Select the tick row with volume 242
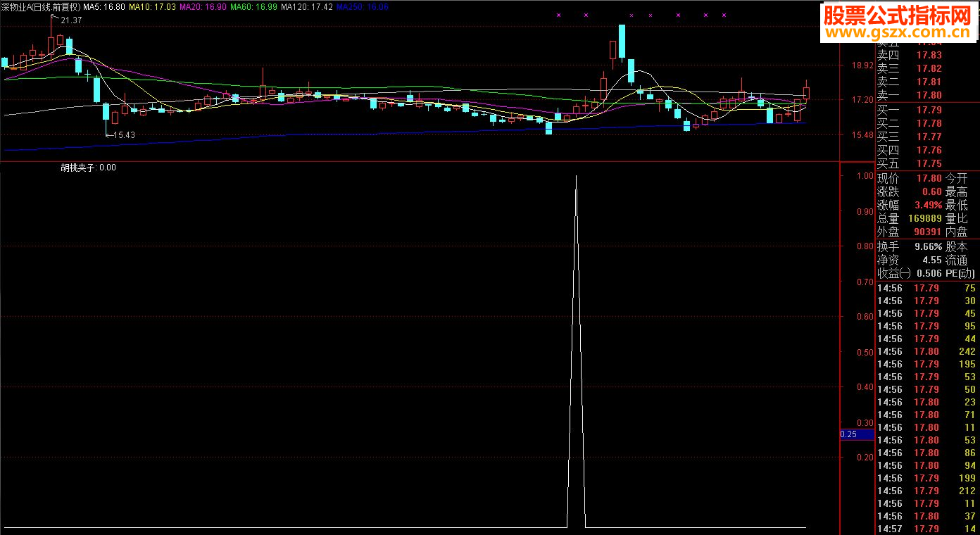This screenshot has width=980, height=535. click(927, 352)
